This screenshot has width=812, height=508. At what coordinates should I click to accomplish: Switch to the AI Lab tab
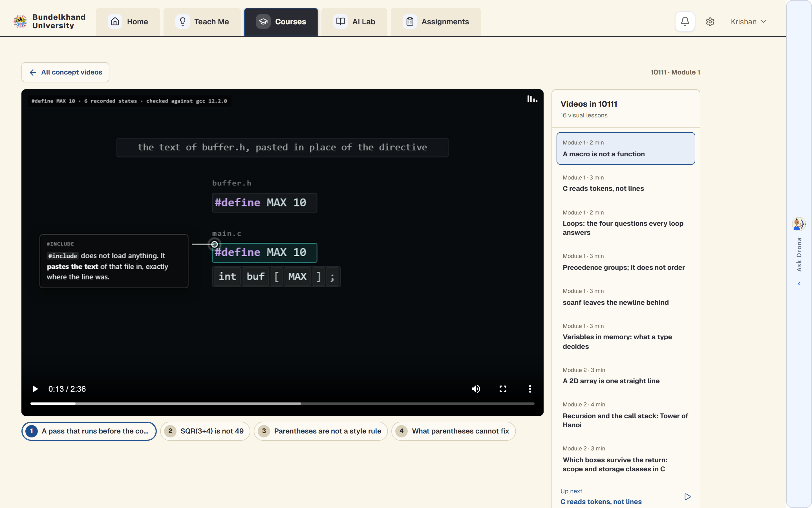(x=354, y=22)
